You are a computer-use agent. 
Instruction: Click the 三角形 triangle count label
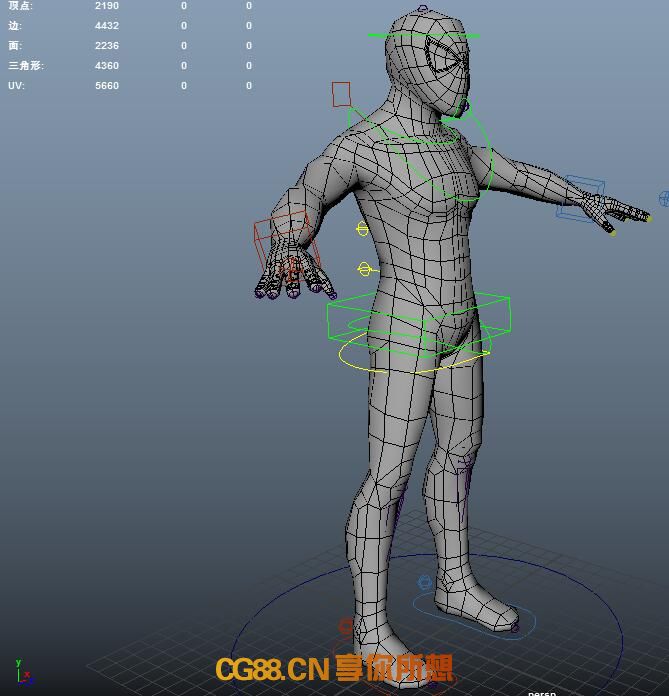point(26,65)
